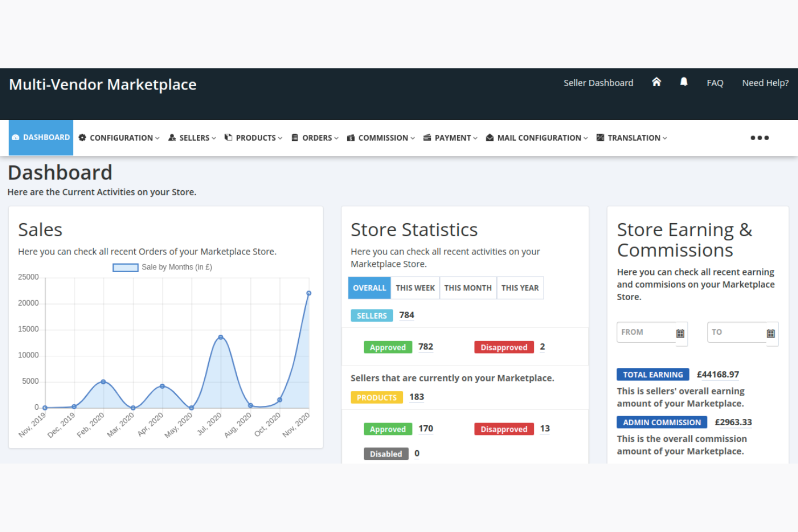798x532 pixels.
Task: Open the Orders dropdown chevron
Action: (x=336, y=138)
